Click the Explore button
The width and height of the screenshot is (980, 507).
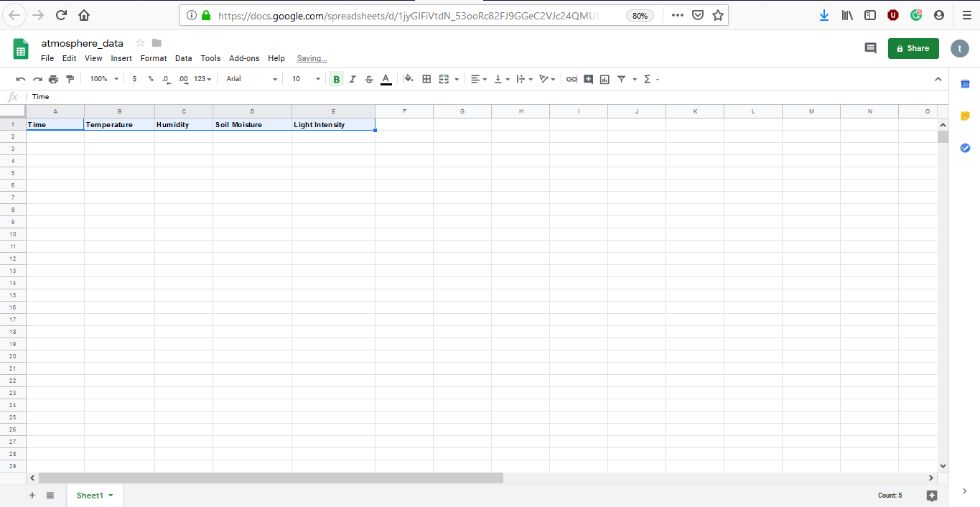coord(932,496)
